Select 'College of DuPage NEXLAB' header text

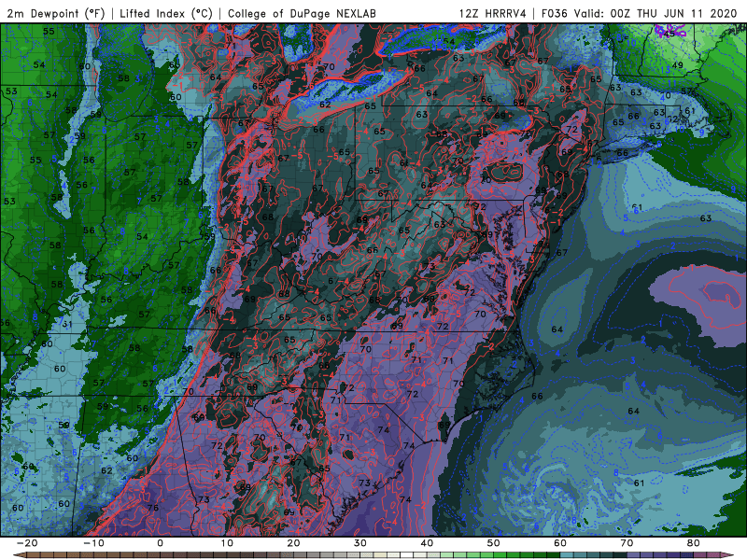[302, 13]
